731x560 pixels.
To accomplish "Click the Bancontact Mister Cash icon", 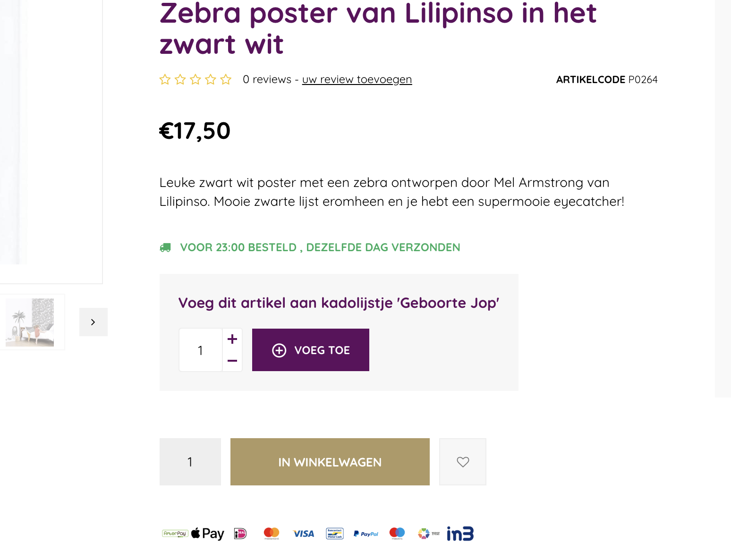I will (x=335, y=534).
